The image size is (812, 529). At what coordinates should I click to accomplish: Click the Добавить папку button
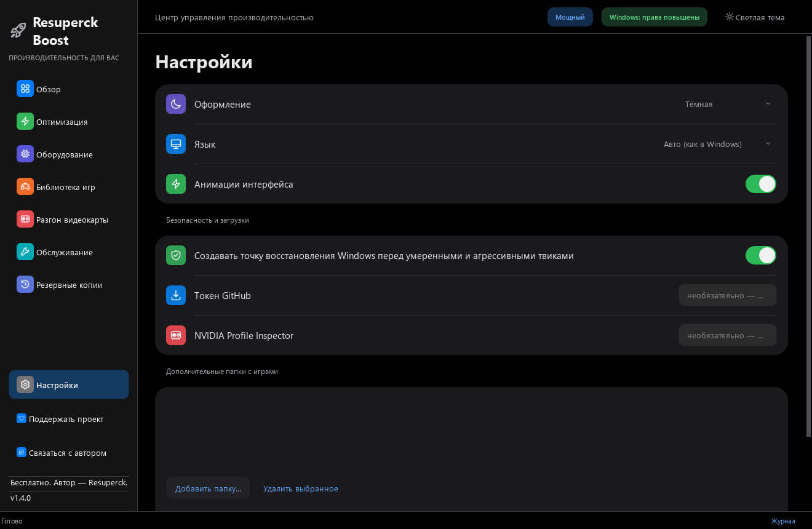pos(208,488)
